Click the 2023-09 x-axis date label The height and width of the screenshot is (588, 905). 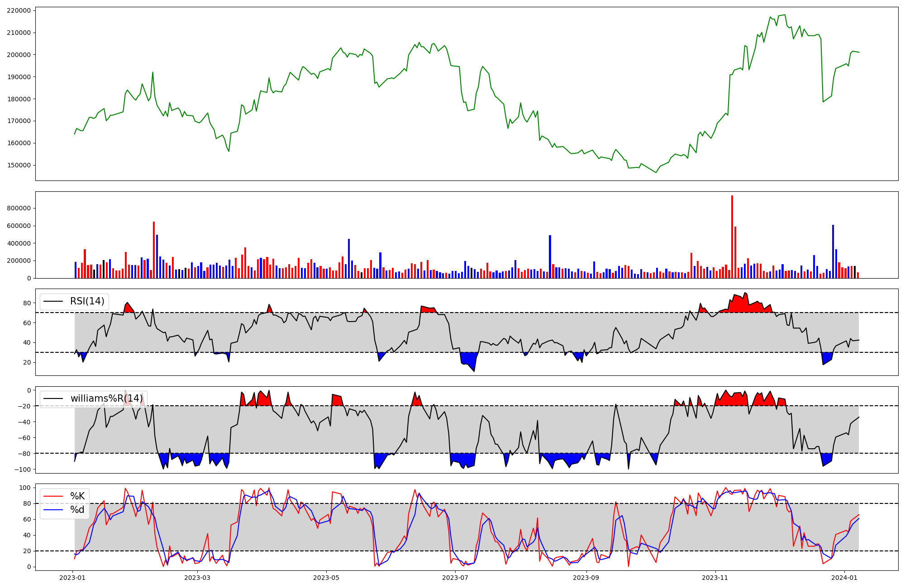586,578
